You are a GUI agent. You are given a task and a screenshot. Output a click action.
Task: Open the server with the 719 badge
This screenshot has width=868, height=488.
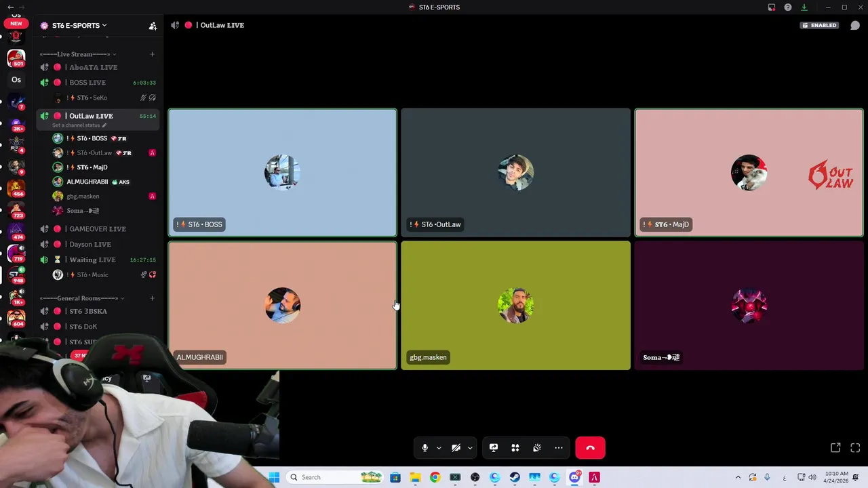(16, 253)
